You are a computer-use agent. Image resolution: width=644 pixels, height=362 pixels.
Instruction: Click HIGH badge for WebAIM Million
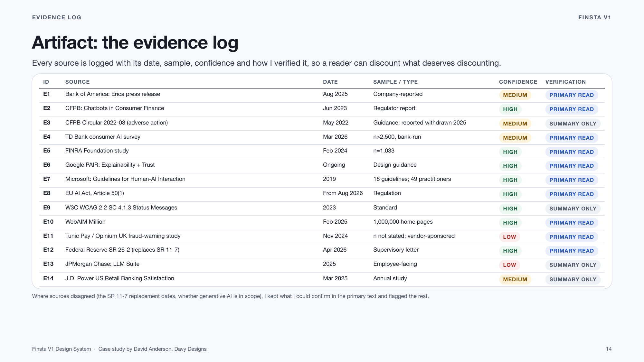[510, 223]
